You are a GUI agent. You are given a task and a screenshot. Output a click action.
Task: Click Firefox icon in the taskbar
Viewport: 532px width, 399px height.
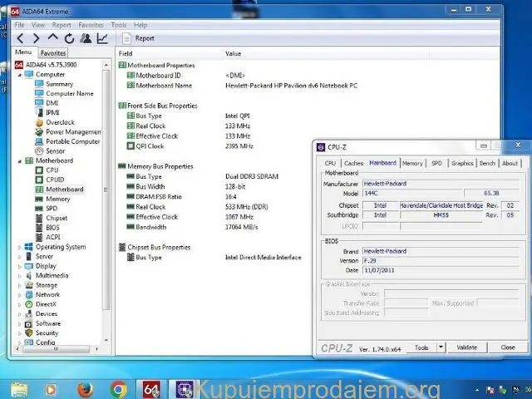[84, 388]
